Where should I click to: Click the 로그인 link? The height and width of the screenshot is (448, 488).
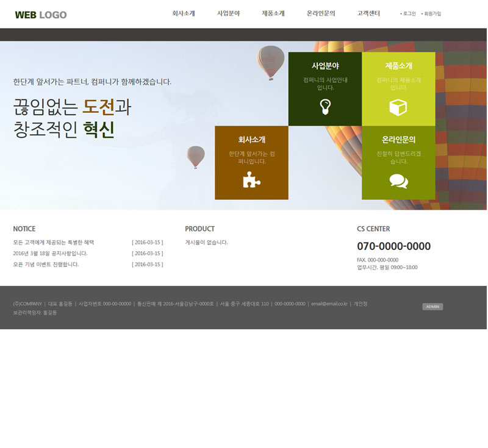click(409, 13)
